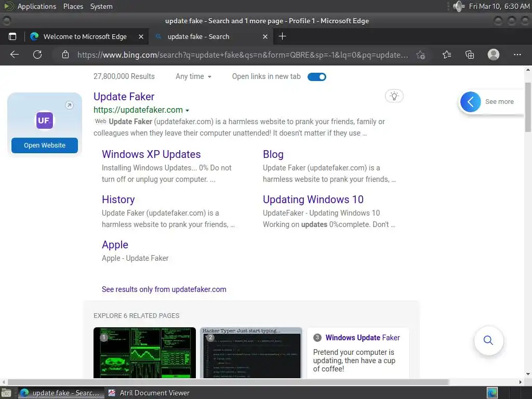
Task: Click the vertical scrollbar thumb
Action: click(528, 107)
